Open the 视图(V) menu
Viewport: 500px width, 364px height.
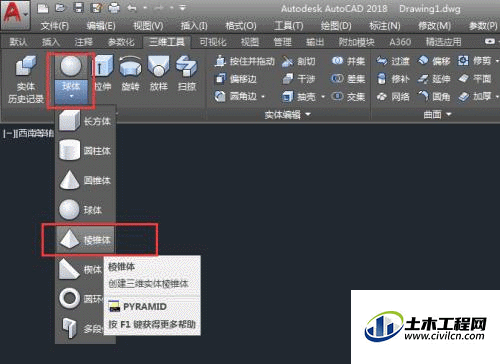coord(148,26)
